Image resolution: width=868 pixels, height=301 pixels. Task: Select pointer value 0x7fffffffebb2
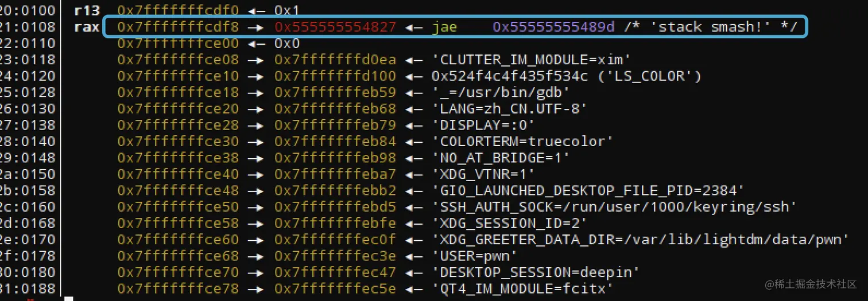(335, 190)
